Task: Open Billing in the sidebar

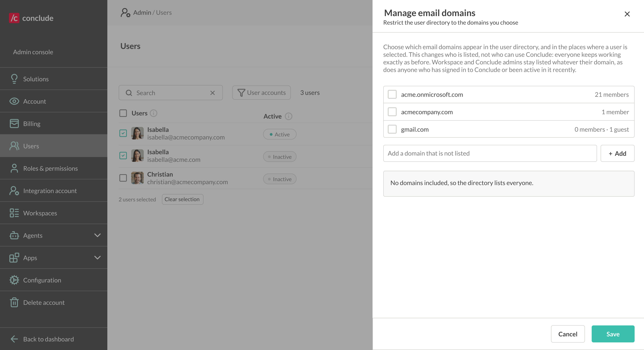Action: point(53,124)
